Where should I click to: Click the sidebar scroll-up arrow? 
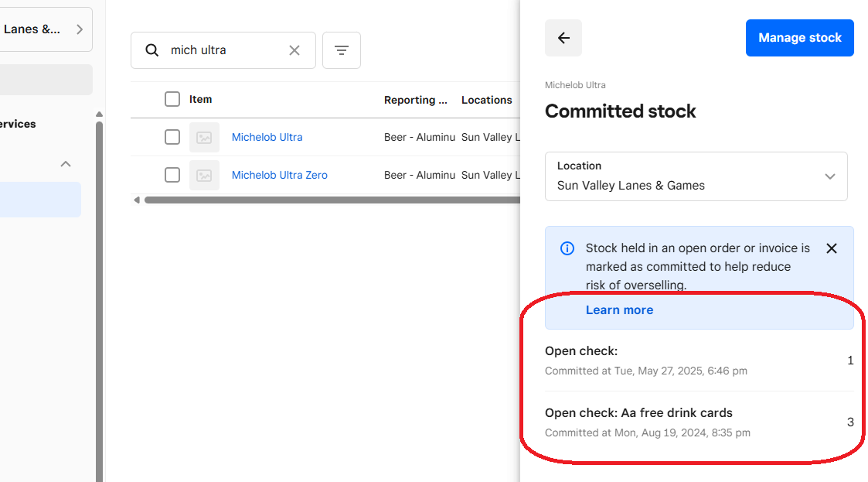click(x=99, y=115)
